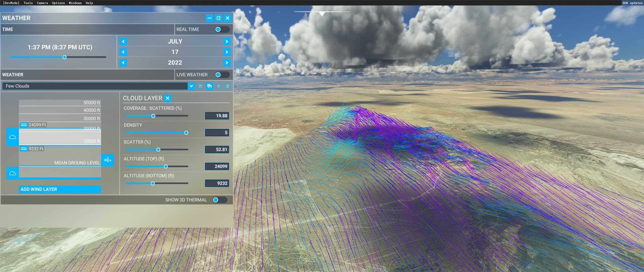
Task: Open the DevMode menu
Action: pos(11,3)
